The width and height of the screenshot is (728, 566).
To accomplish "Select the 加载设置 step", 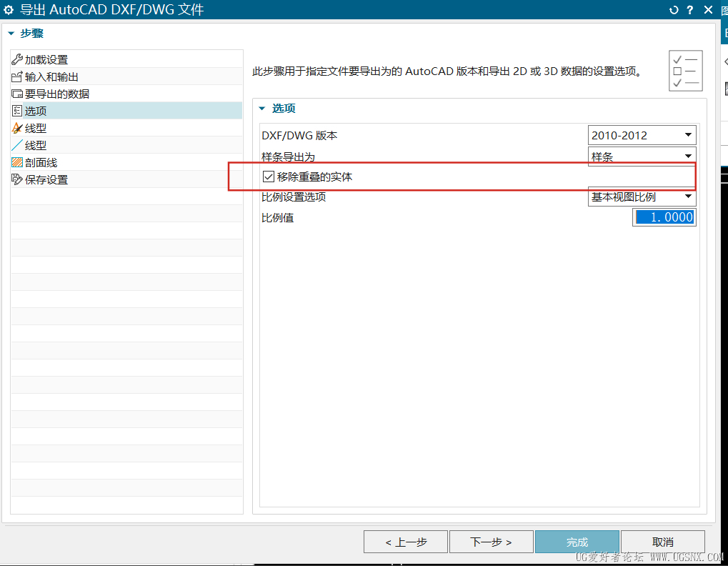I will pyautogui.click(x=126, y=59).
